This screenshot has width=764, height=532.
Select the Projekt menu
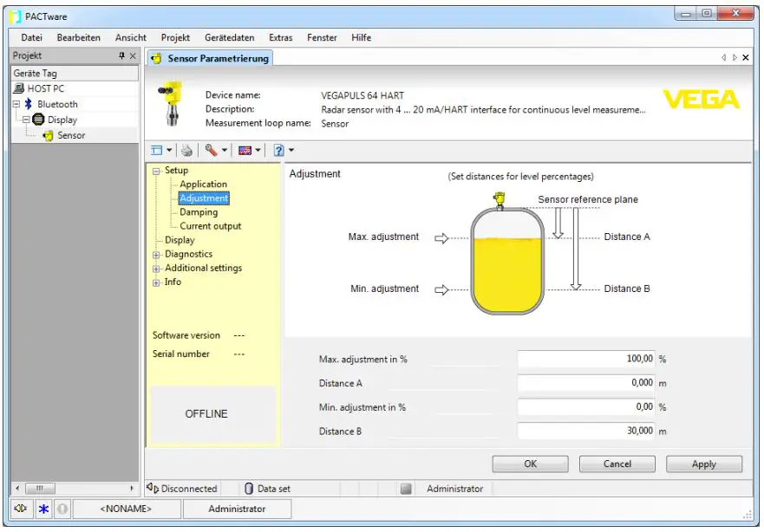[x=174, y=37]
